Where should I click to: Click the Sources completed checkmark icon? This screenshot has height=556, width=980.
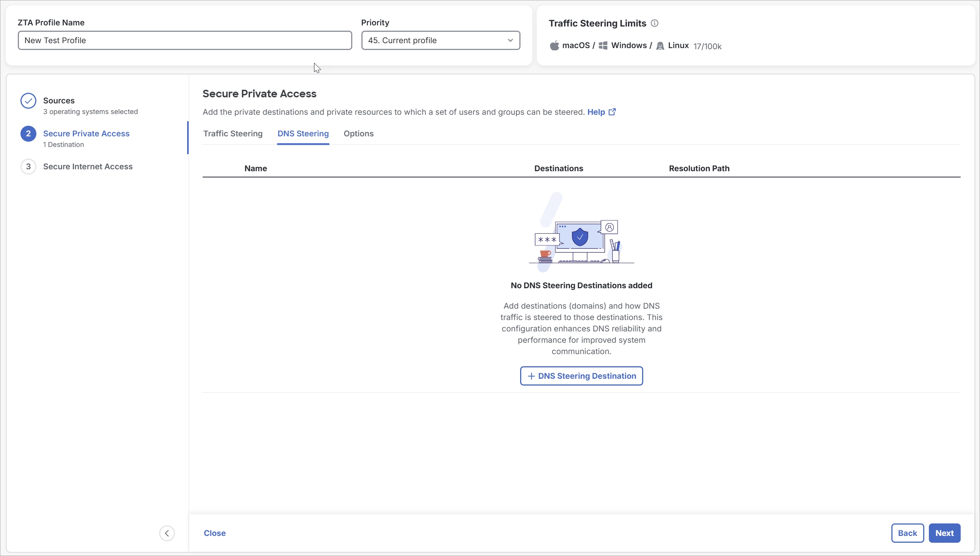28,101
